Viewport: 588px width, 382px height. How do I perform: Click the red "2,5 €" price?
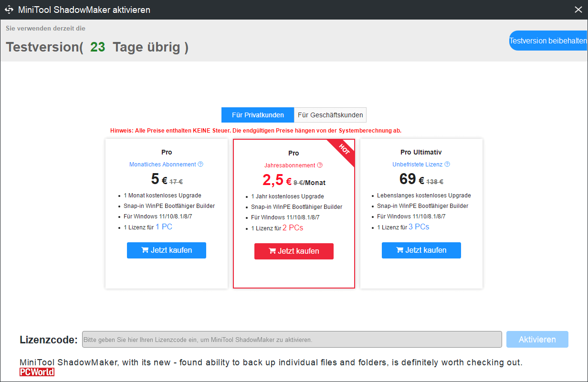(277, 180)
